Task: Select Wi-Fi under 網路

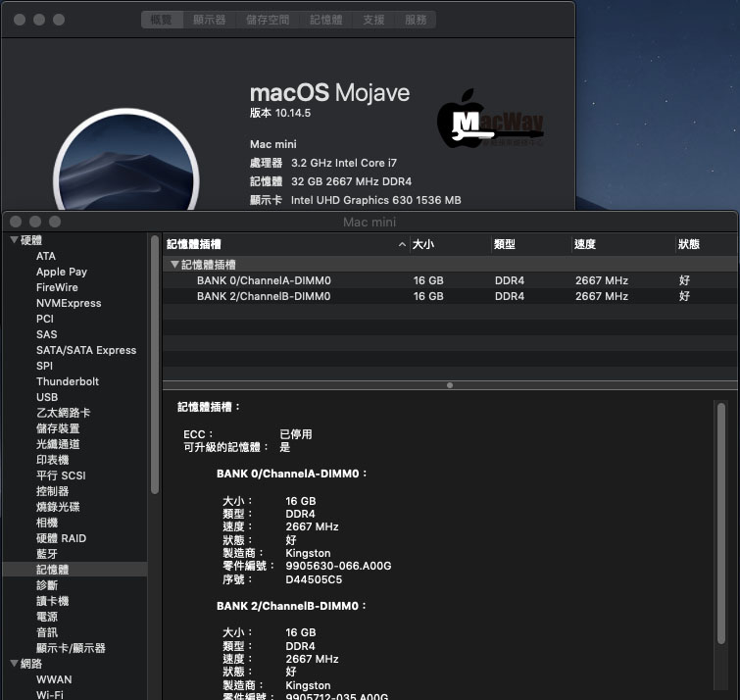Action: (50, 695)
